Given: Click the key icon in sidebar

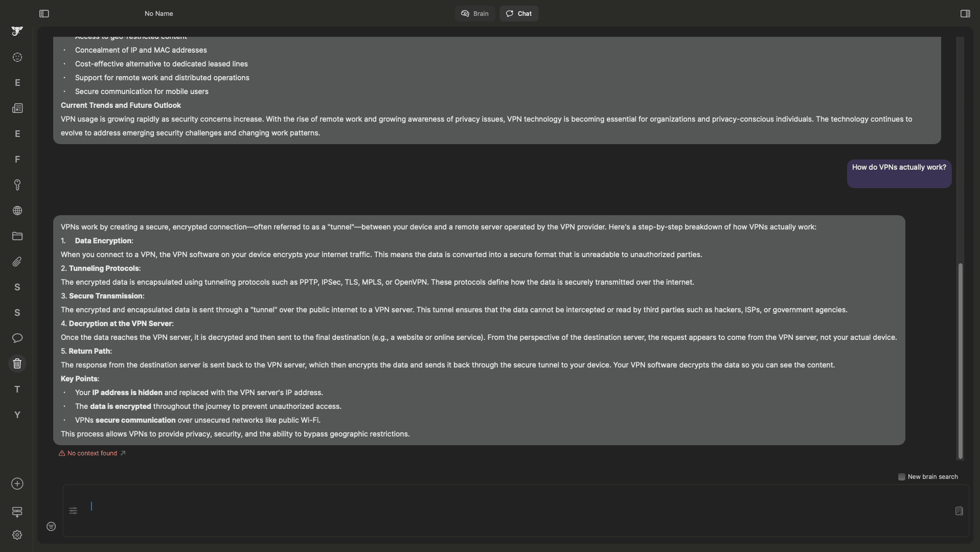Looking at the screenshot, I should (17, 185).
